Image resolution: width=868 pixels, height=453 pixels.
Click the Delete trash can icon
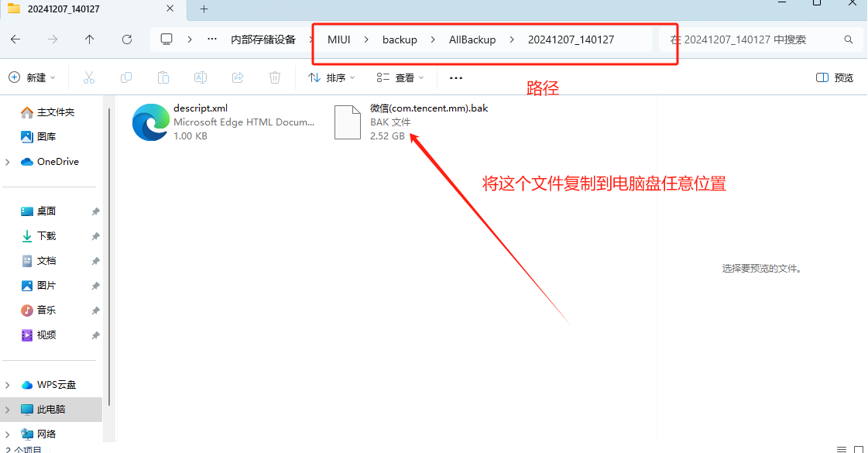click(275, 78)
